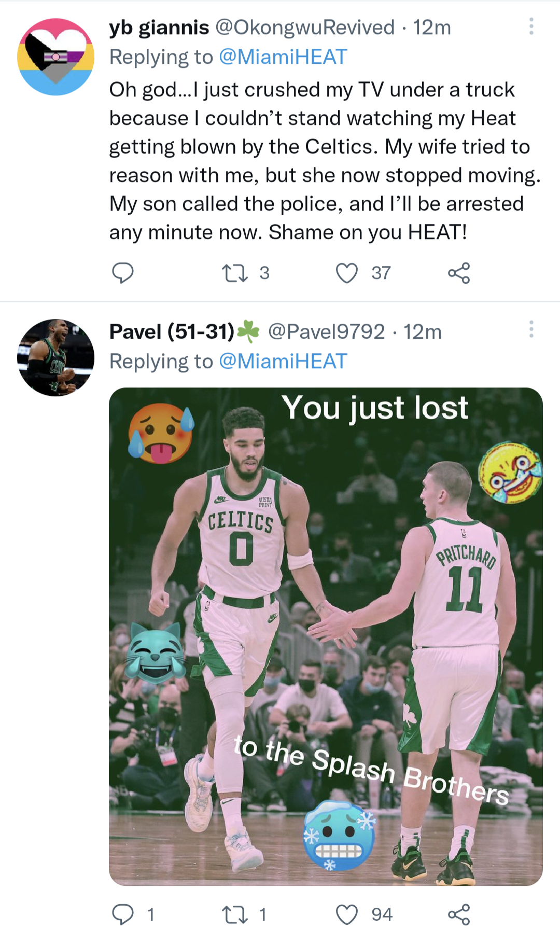This screenshot has height=943, width=560.
Task: Like Pavel's tweet with 94 likes
Action: 347,914
